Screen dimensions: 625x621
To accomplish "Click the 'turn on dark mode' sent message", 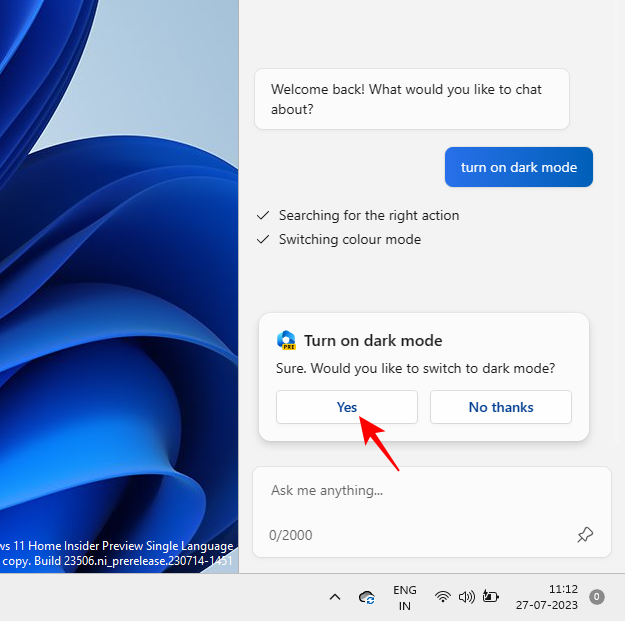I will pyautogui.click(x=518, y=167).
